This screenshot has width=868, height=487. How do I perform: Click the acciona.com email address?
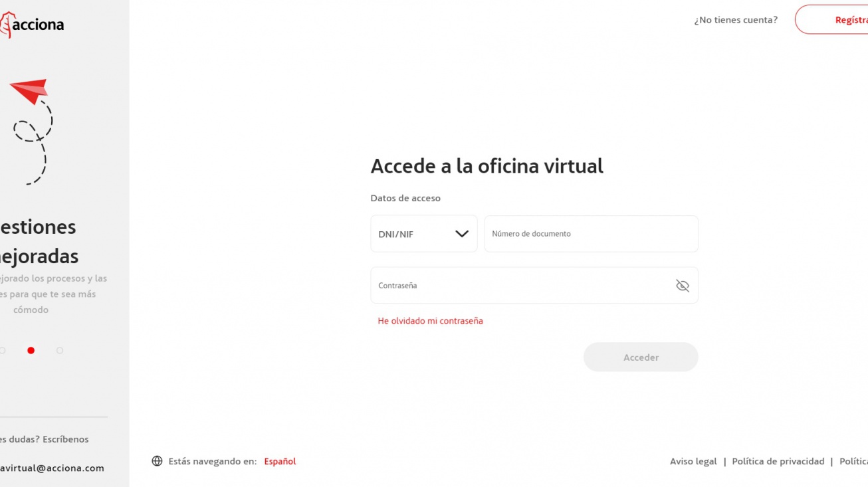tap(53, 468)
